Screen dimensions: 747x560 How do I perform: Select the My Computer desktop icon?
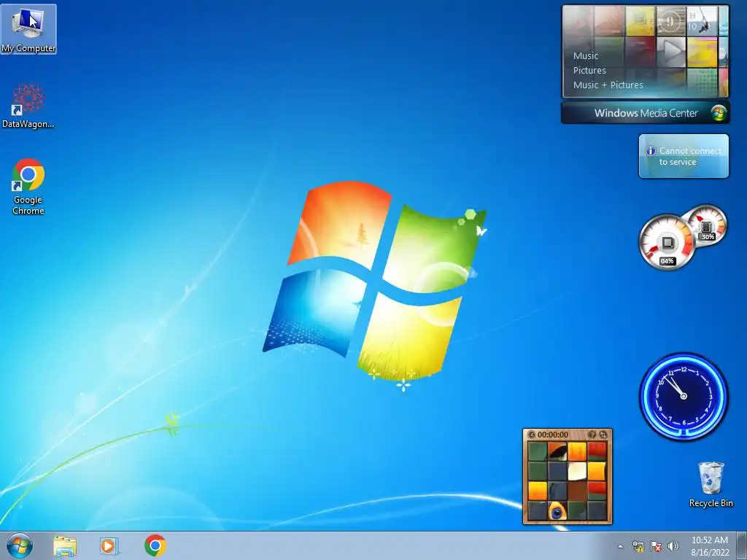click(28, 29)
